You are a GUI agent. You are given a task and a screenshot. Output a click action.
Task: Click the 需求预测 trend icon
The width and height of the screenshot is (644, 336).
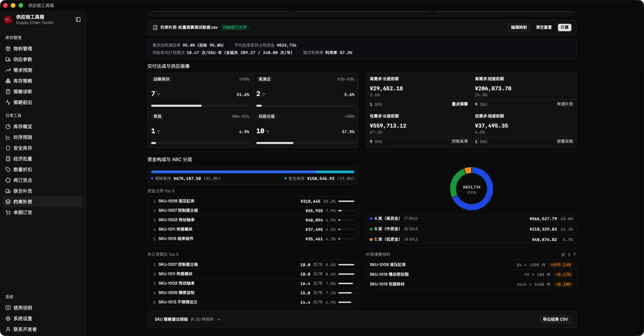tap(8, 70)
